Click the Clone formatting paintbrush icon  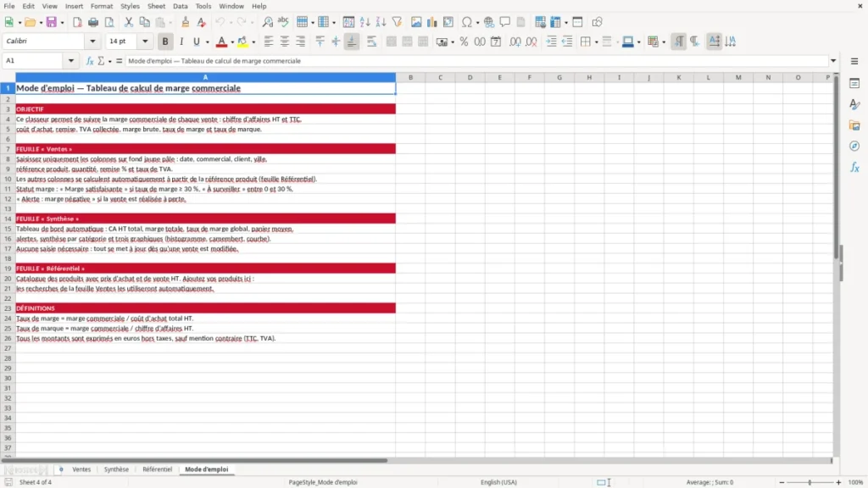[x=186, y=22]
